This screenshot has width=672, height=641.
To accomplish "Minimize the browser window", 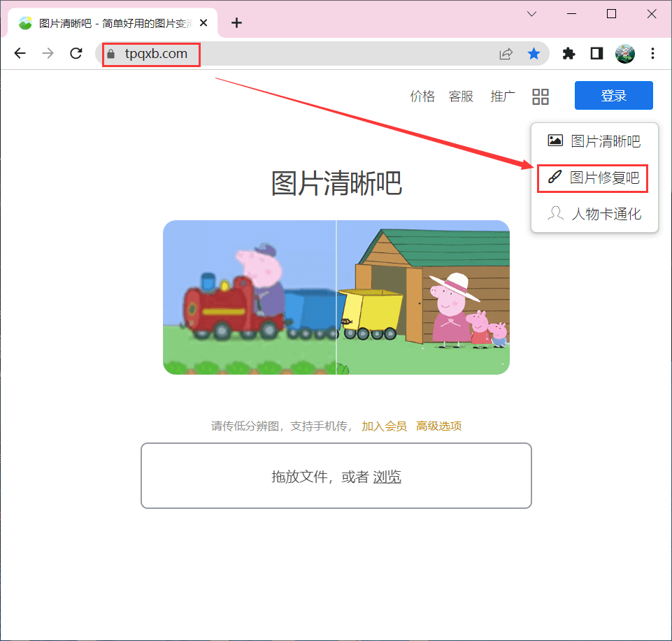I will click(x=572, y=14).
